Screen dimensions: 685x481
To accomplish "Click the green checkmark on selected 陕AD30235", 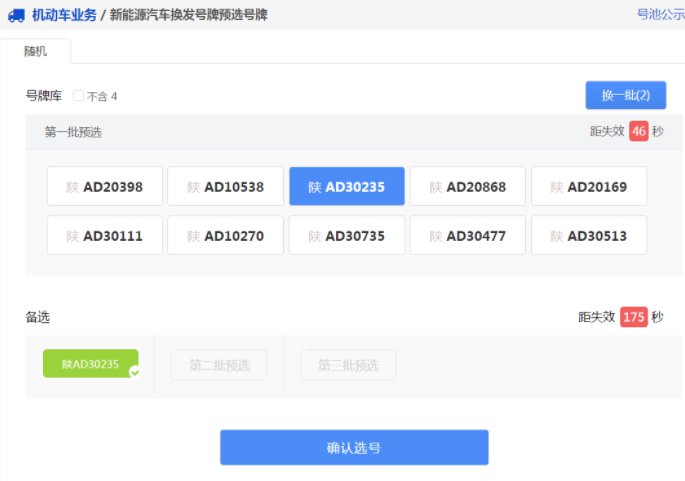I will pos(134,372).
